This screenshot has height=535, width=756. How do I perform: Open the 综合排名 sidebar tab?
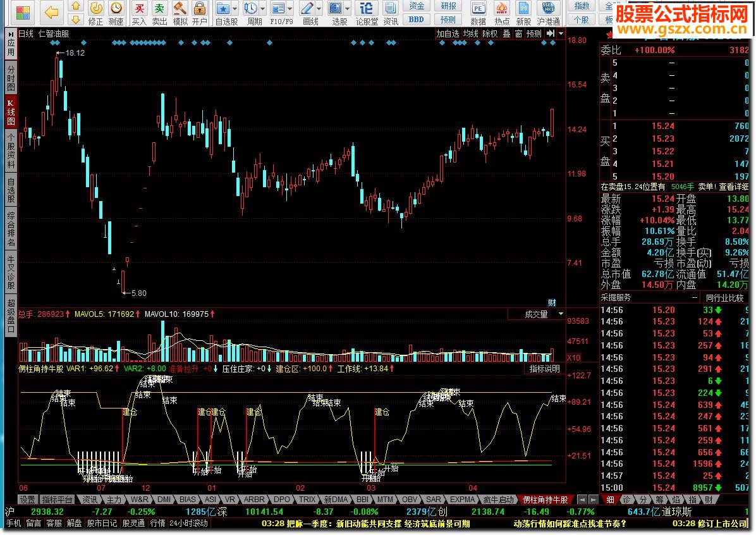[11, 229]
